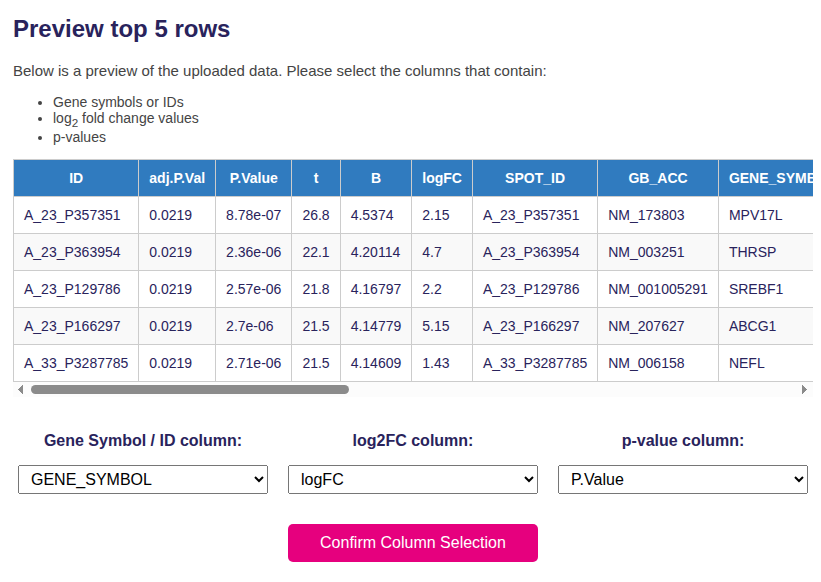Viewport: 821px width, 582px height.
Task: Click the GB_ACC column header
Action: tap(658, 178)
